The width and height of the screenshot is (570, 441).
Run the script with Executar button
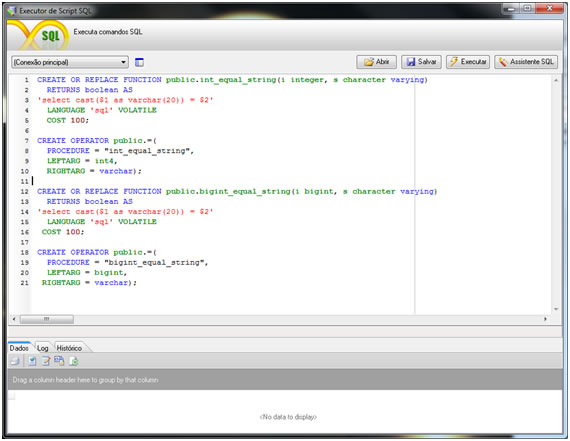coord(468,62)
